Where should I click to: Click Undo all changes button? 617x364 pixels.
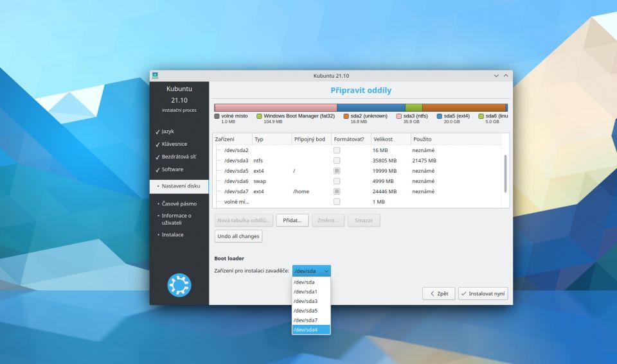pos(238,236)
